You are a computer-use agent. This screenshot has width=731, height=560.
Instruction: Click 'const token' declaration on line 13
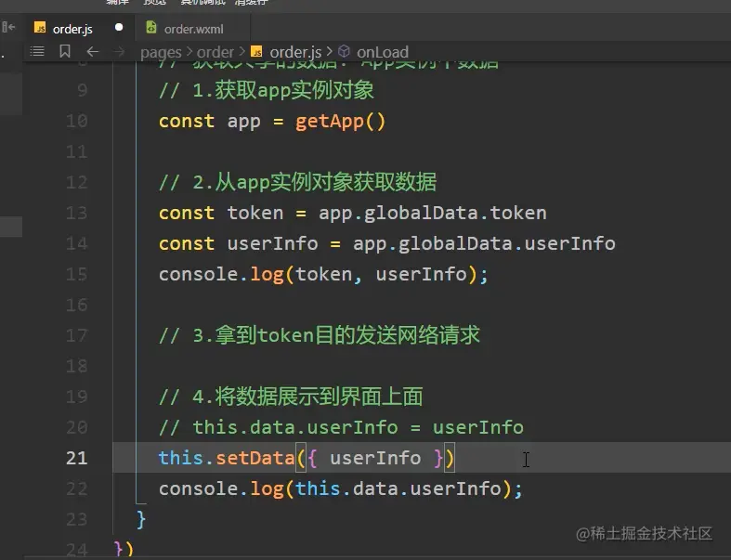(x=221, y=213)
